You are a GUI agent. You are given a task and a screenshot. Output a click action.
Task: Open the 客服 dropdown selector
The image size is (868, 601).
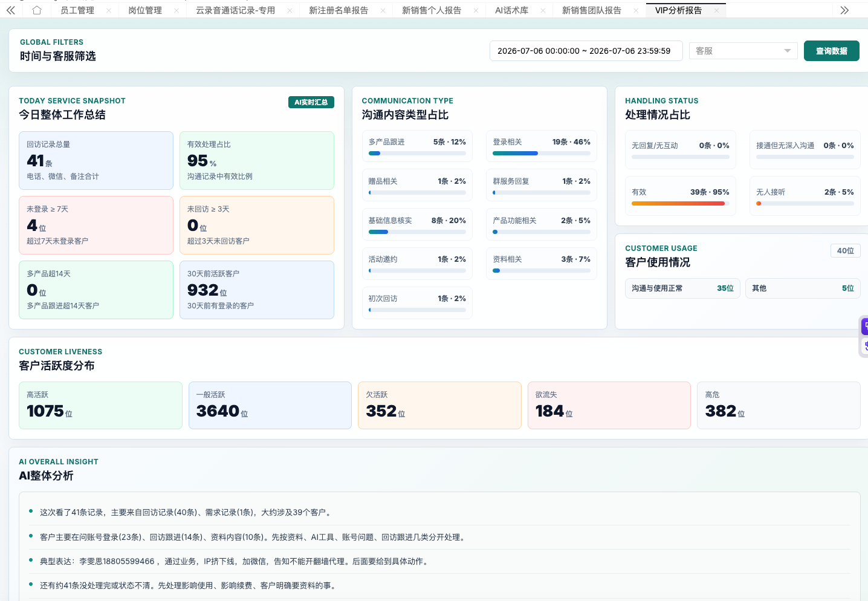743,51
